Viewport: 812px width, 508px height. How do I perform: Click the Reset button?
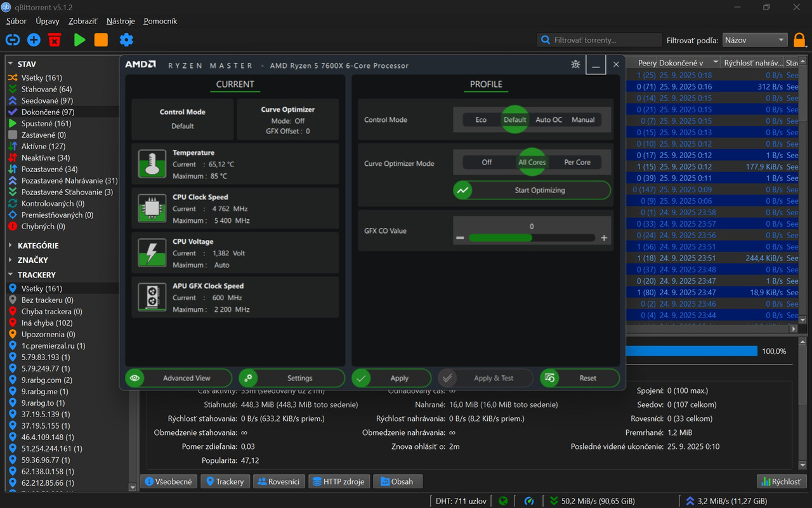point(580,378)
